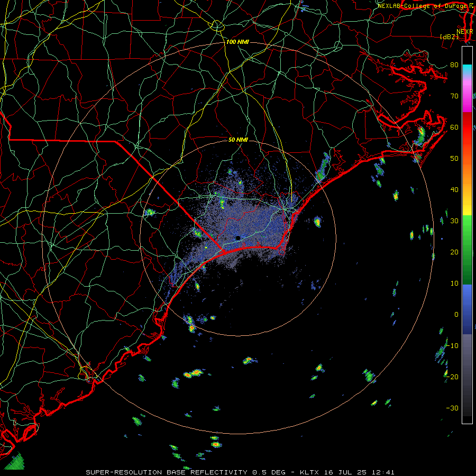Click the "KLTX" radar site identifier
Screen dimensions: 476x476
point(310,472)
